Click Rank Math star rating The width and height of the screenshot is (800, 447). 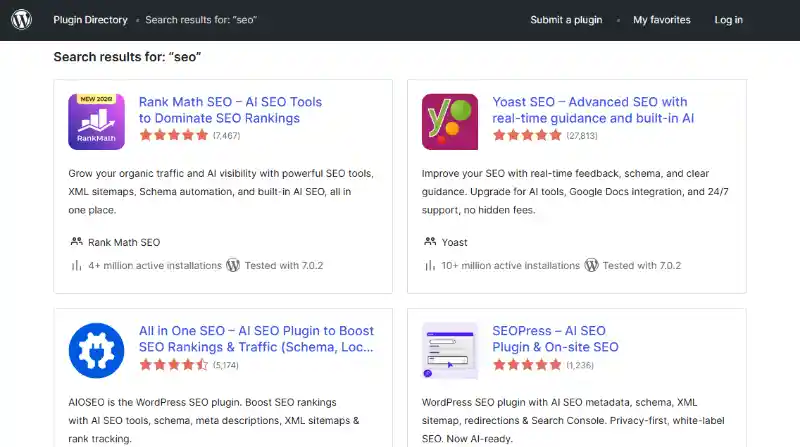pyautogui.click(x=174, y=135)
